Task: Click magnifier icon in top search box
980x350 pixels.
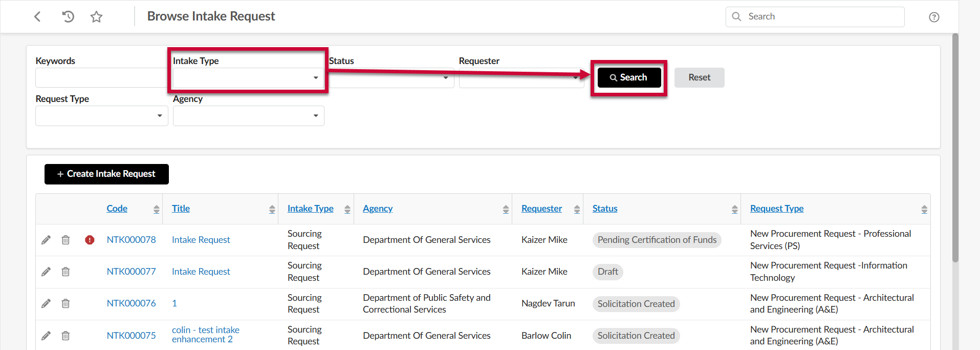Action: 736,16
